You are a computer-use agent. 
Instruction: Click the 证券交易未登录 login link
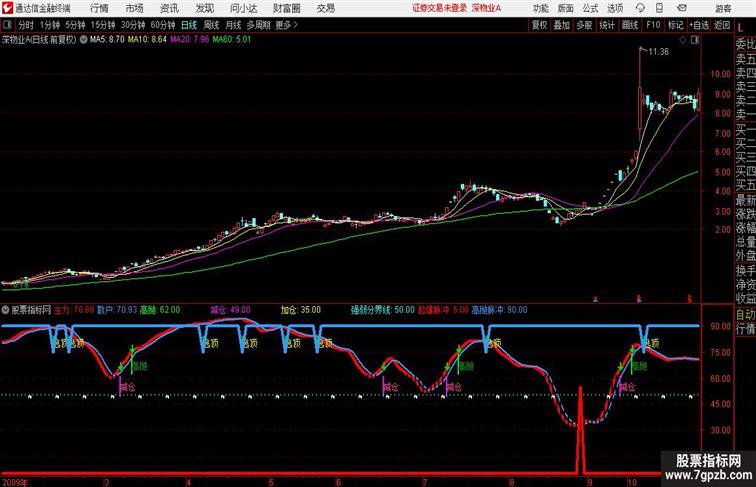click(x=440, y=8)
